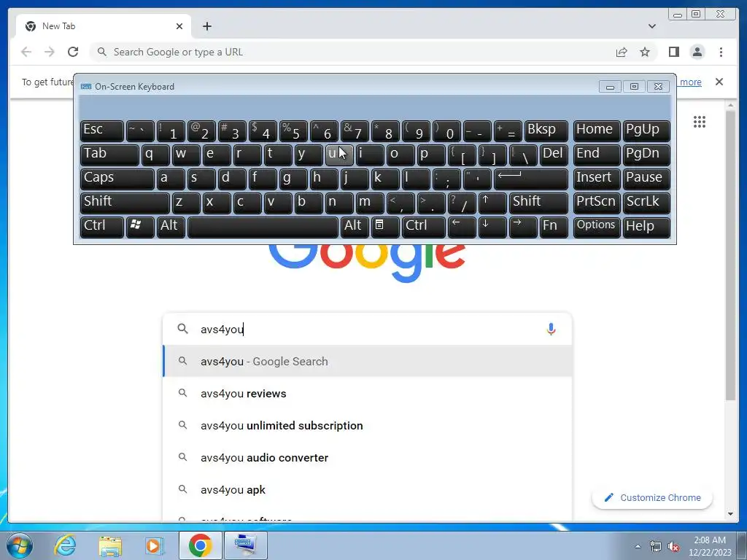Screen dimensions: 747x560
Task: Click the Windows key on On-Screen Keyboard
Action: (139, 227)
